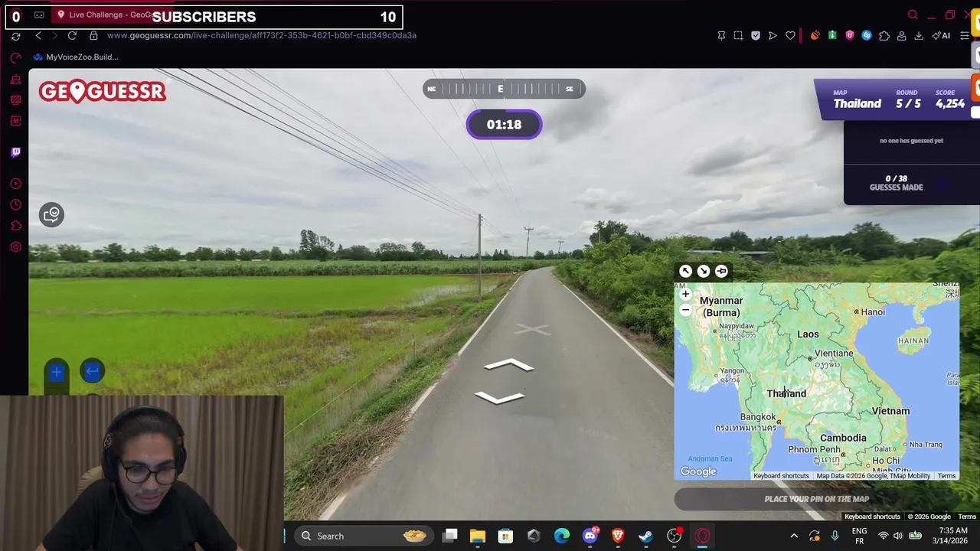
Task: Click the blue plus checkpoint button
Action: click(x=56, y=372)
